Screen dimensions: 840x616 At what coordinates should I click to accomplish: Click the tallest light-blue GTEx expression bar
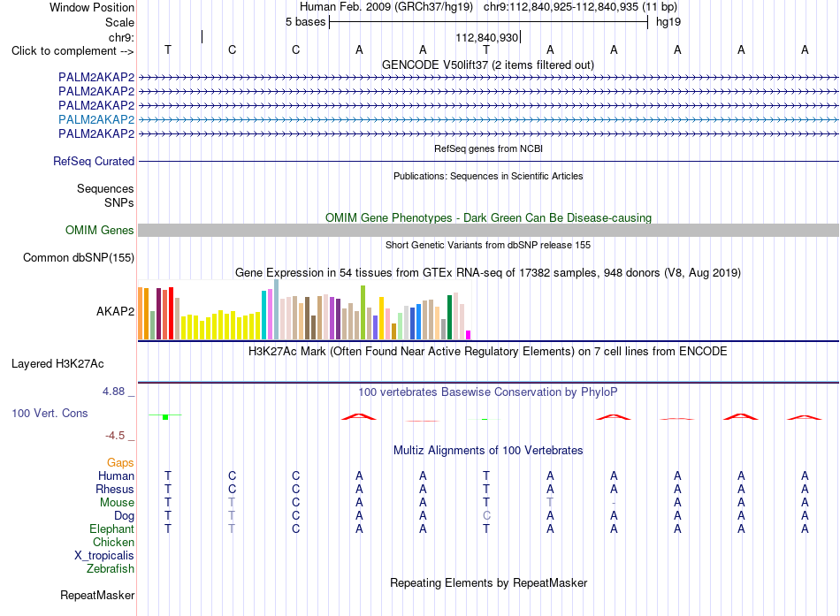coord(277,309)
